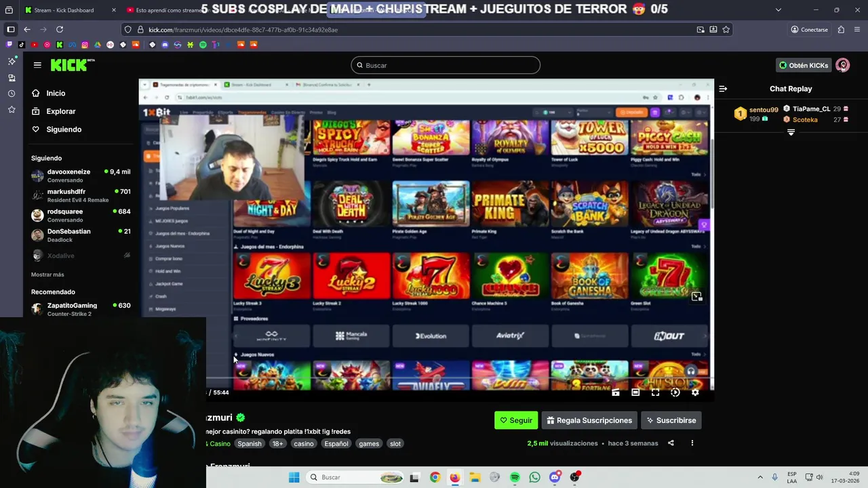Open the Twitch bookmark in bookmarks bar
The height and width of the screenshot is (488, 868).
click(x=9, y=45)
